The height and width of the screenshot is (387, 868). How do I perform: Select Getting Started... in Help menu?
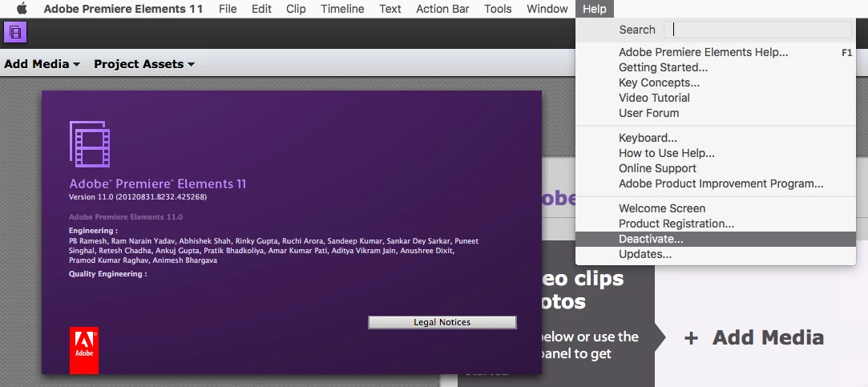pyautogui.click(x=716, y=67)
